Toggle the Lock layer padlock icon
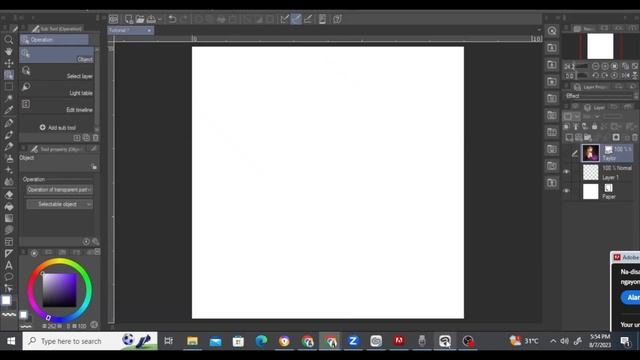The image size is (640, 360). point(594,127)
